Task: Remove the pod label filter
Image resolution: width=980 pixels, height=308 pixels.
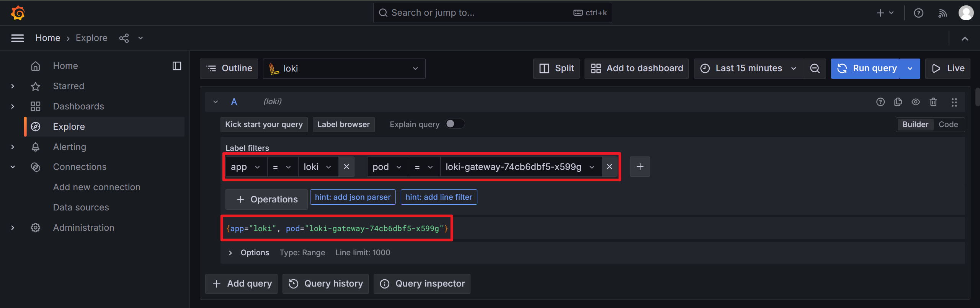Action: click(x=609, y=167)
